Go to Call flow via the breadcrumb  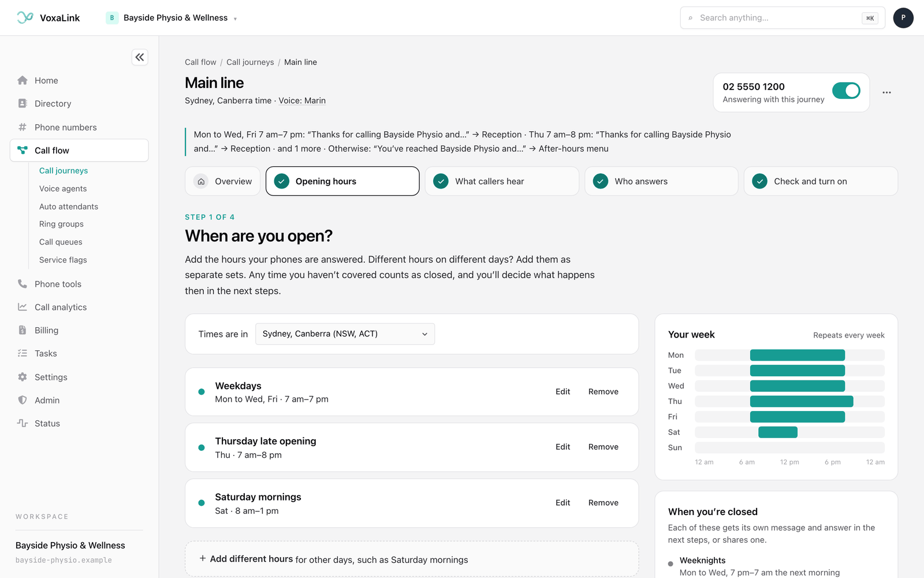coord(200,62)
